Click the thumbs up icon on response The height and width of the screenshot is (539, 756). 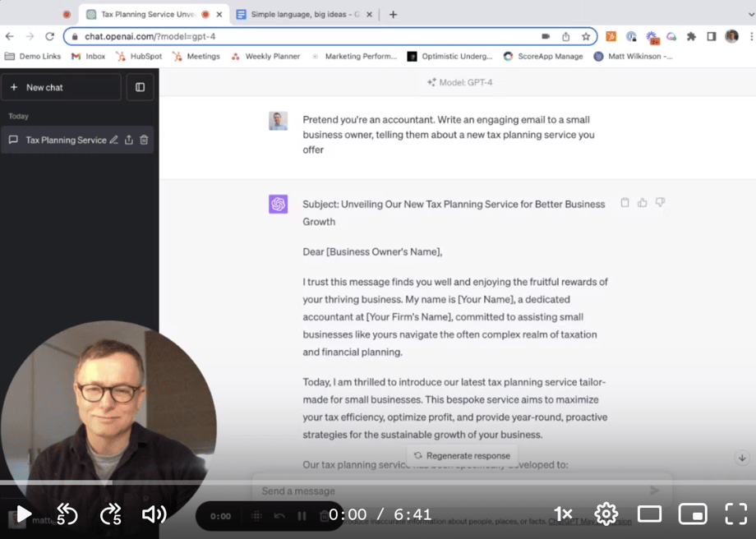[x=643, y=203]
